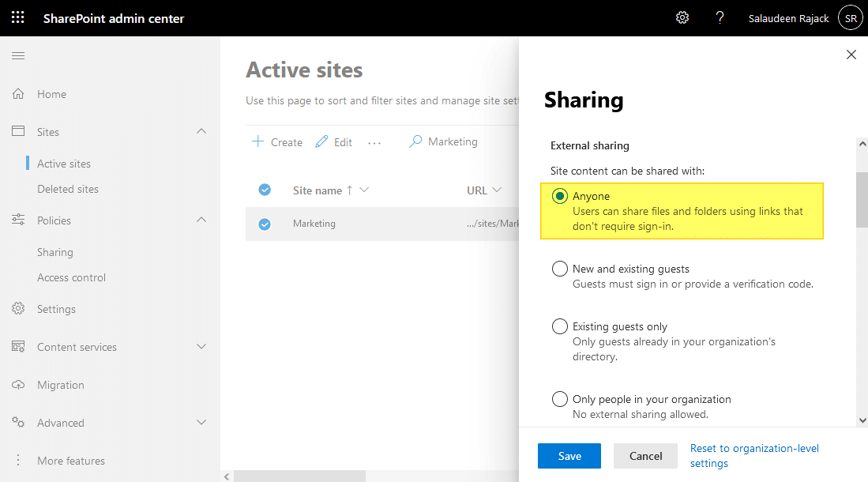Open the Microsoft 365 app launcher
Image resolution: width=868 pixels, height=482 pixels.
point(17,17)
